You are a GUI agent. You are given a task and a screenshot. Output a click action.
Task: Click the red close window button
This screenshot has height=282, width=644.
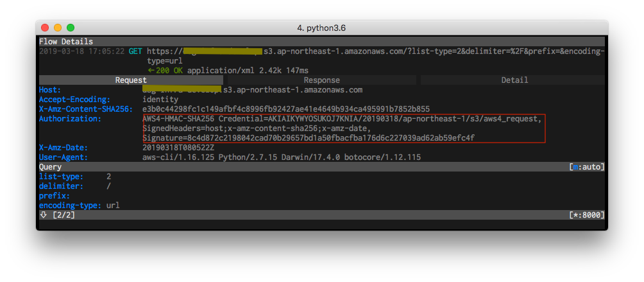click(x=45, y=28)
